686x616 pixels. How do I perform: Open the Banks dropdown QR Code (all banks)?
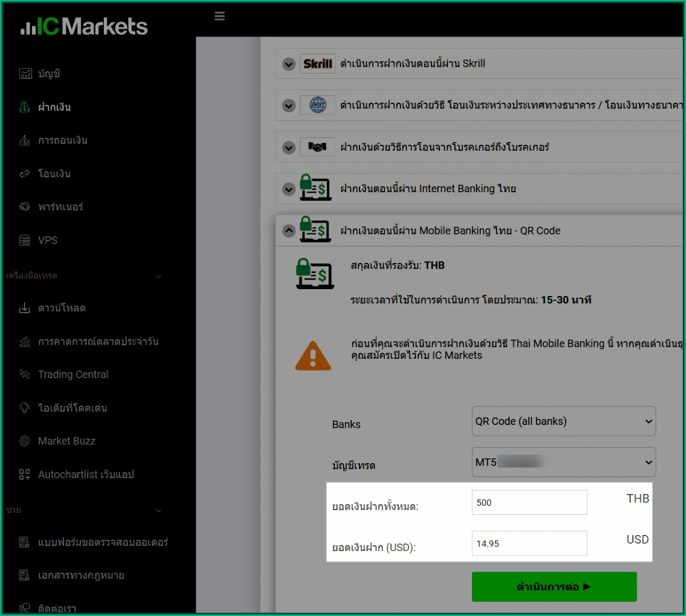coord(564,422)
